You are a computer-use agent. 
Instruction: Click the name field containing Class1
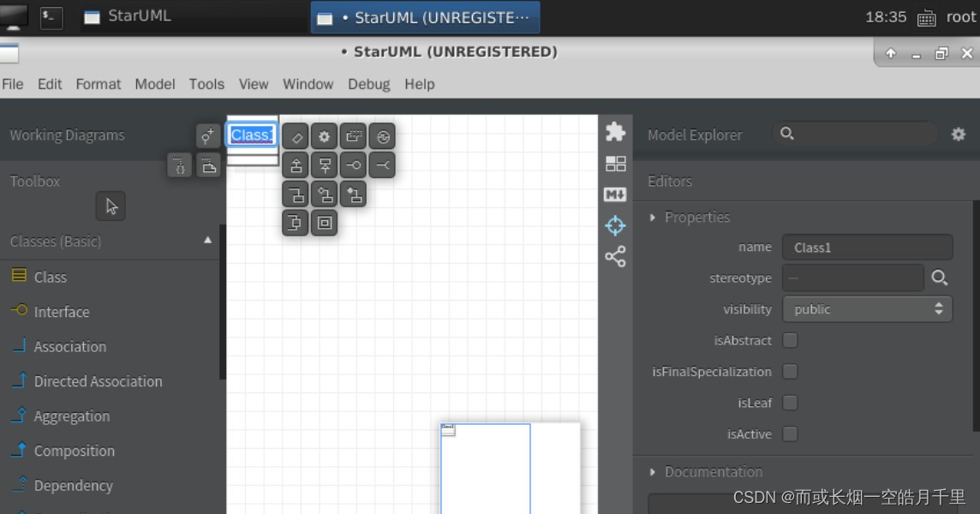point(867,248)
